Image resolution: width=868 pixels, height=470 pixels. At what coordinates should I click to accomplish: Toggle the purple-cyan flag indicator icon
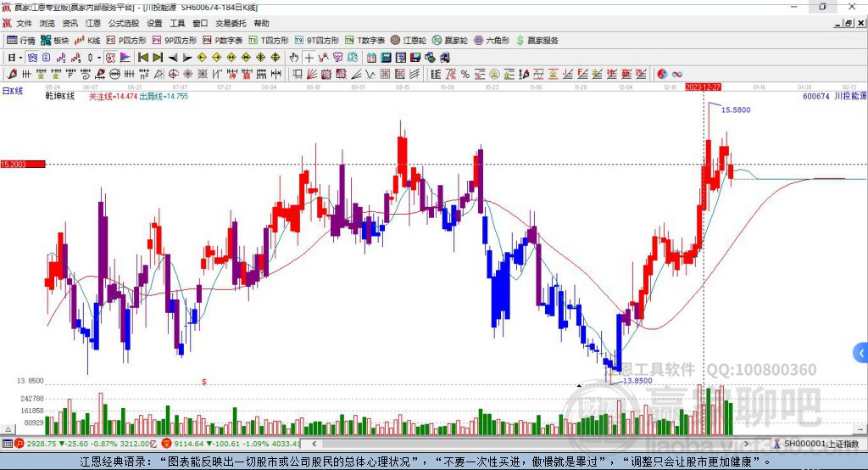[125, 58]
